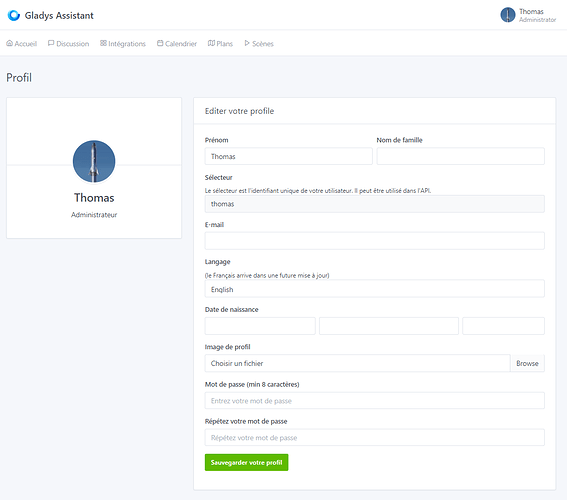
Task: Open the Langage dropdown showing English
Action: click(374, 289)
